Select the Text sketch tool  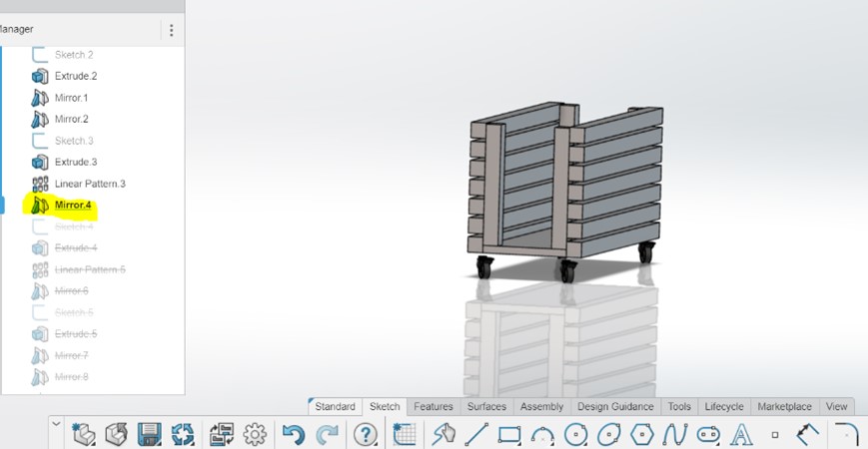741,434
